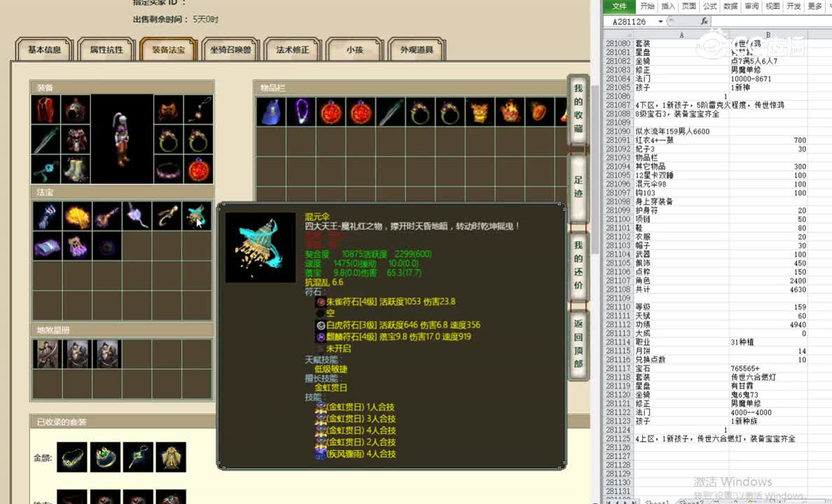
Task: Open the Excel 文件 menu
Action: pyautogui.click(x=619, y=6)
